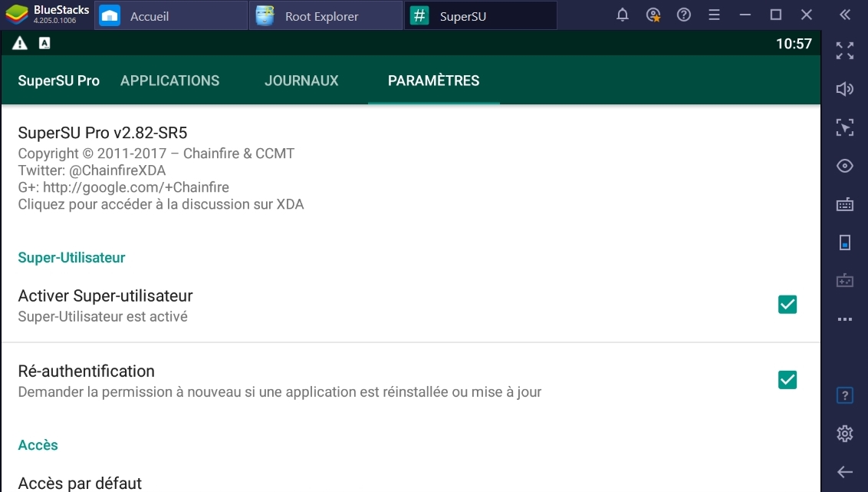Click 'Cliquez pour accéder à la discussion sur XDA'

(x=161, y=204)
